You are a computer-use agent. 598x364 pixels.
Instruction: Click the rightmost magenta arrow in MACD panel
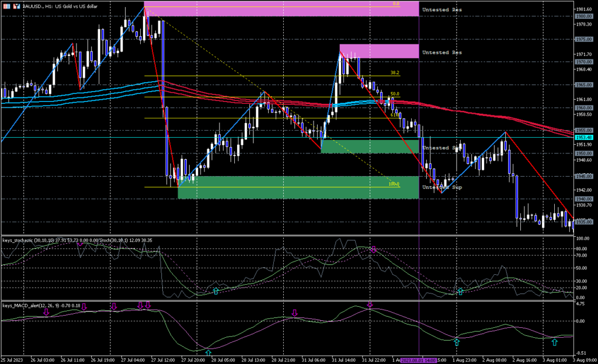369,305
